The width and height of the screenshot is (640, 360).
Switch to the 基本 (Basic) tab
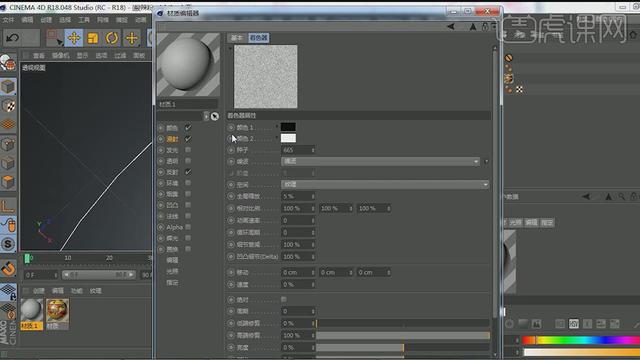237,38
